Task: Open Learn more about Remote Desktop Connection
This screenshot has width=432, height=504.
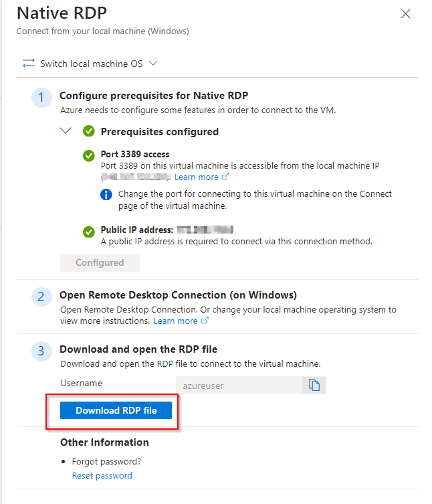Action: 175,321
